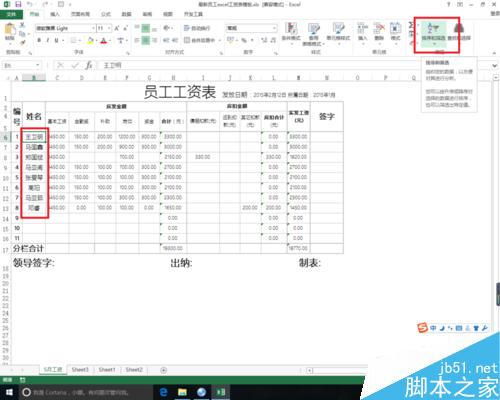Click the Merge and Center button
This screenshot has height=400, width=500.
pyautogui.click(x=200, y=40)
